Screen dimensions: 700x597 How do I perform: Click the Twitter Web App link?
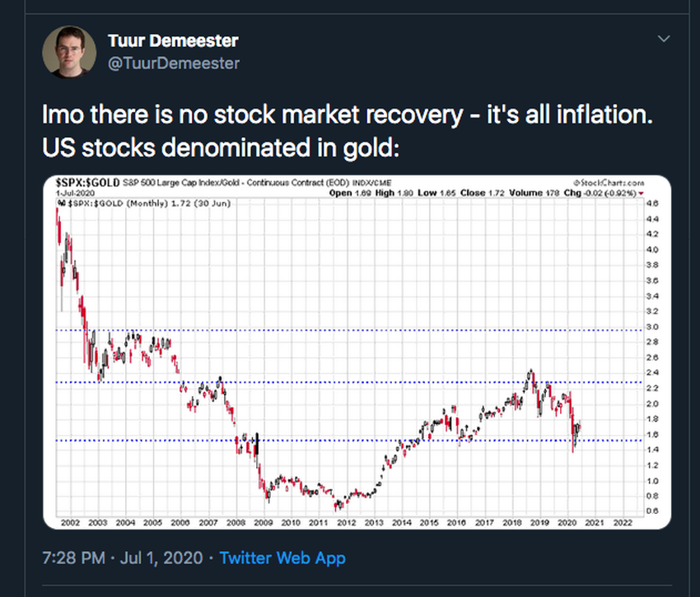point(284,558)
